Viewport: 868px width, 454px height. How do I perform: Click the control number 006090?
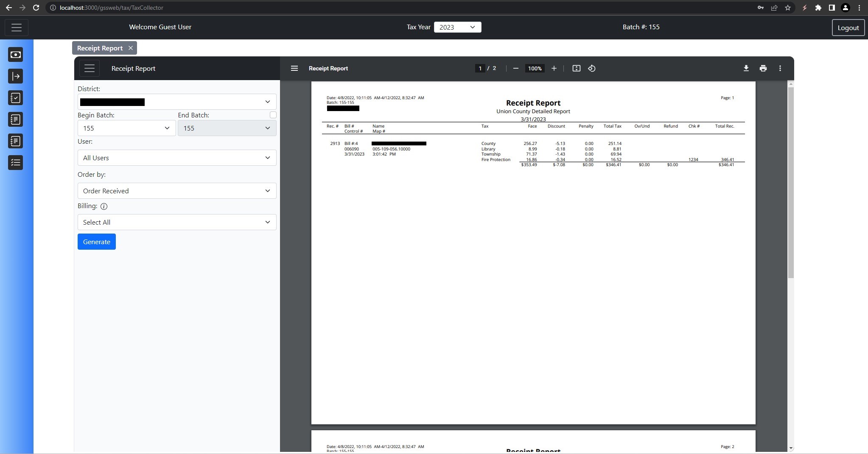(352, 149)
